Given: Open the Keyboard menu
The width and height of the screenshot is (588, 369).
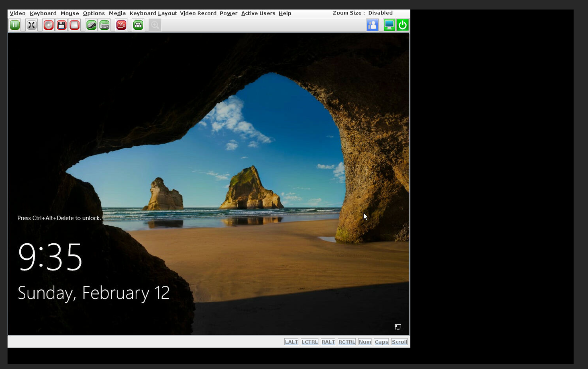Looking at the screenshot, I should pyautogui.click(x=43, y=13).
